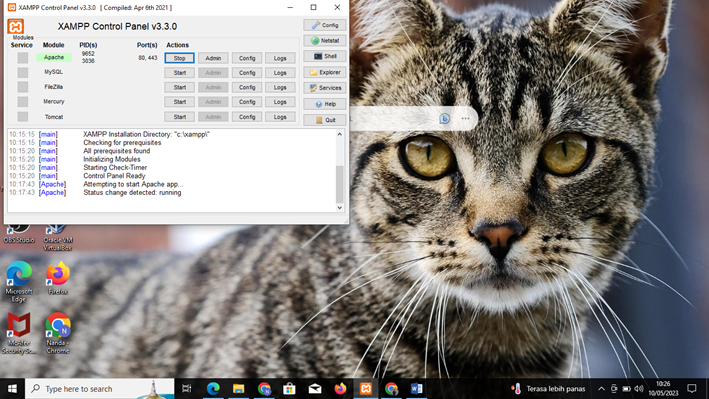The width and height of the screenshot is (709, 399).
Task: Click log line 'Attempting to start Apache app...'
Action: pos(133,184)
